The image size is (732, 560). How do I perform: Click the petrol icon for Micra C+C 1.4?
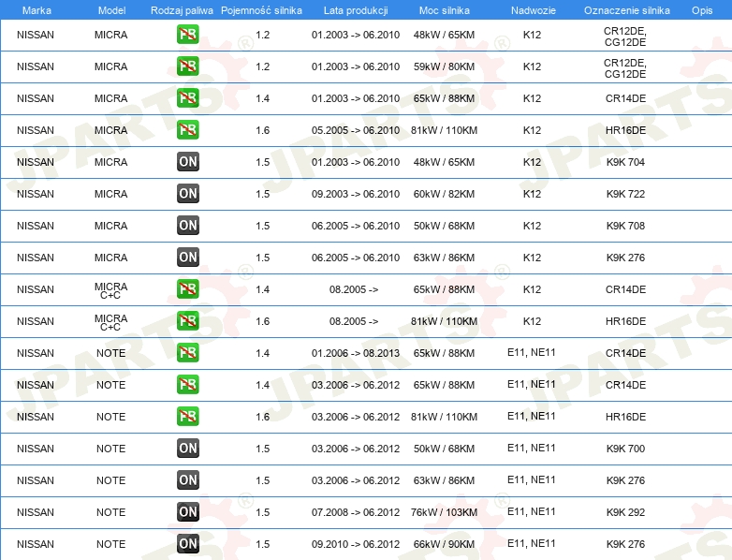187,289
